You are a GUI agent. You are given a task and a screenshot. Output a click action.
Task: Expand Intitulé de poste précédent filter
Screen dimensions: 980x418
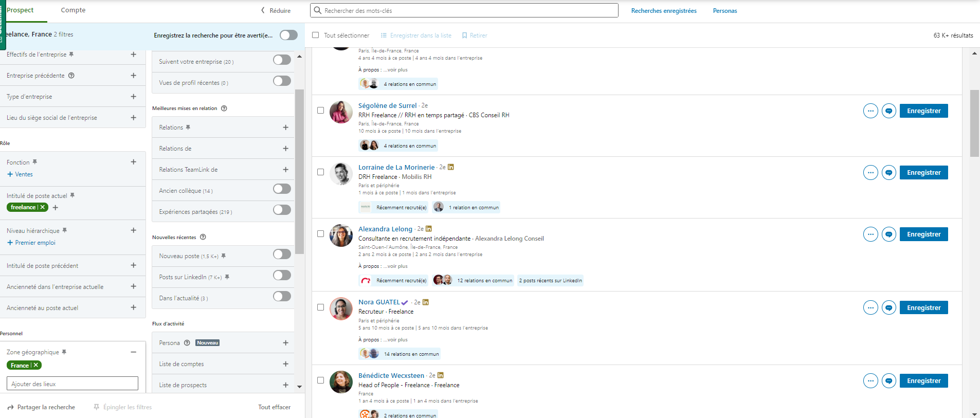point(134,265)
